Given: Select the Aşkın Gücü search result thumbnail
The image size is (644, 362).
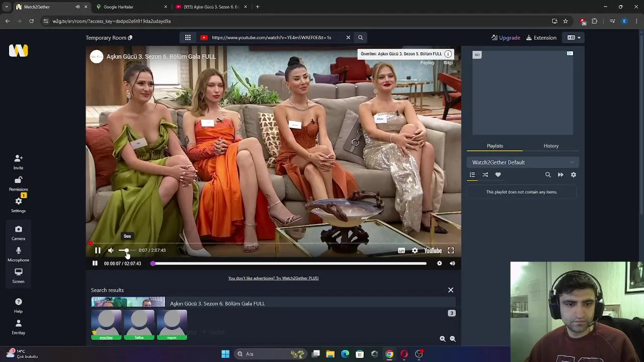Looking at the screenshot, I should pyautogui.click(x=128, y=302).
